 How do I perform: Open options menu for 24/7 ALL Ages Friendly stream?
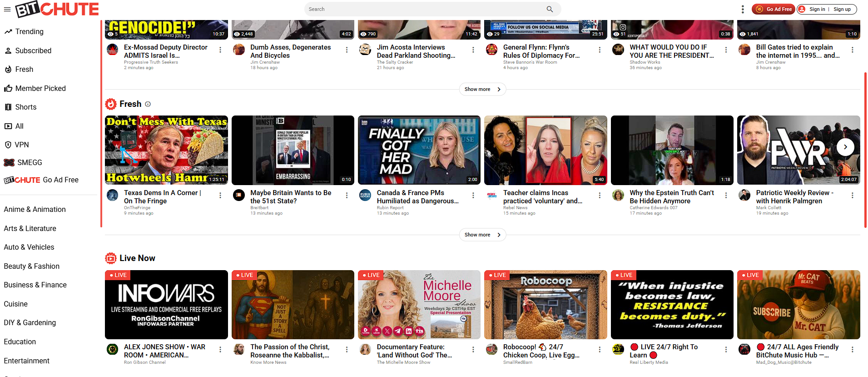(852, 350)
